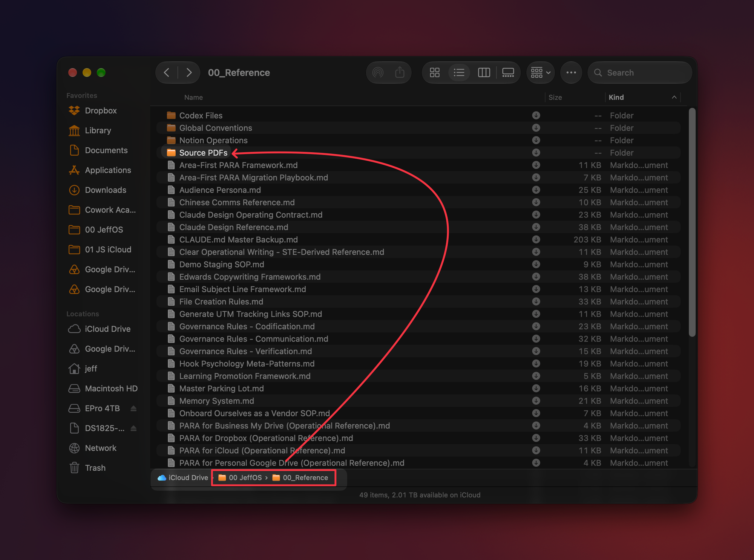The image size is (754, 560).
Task: Click the Search field
Action: click(x=640, y=72)
